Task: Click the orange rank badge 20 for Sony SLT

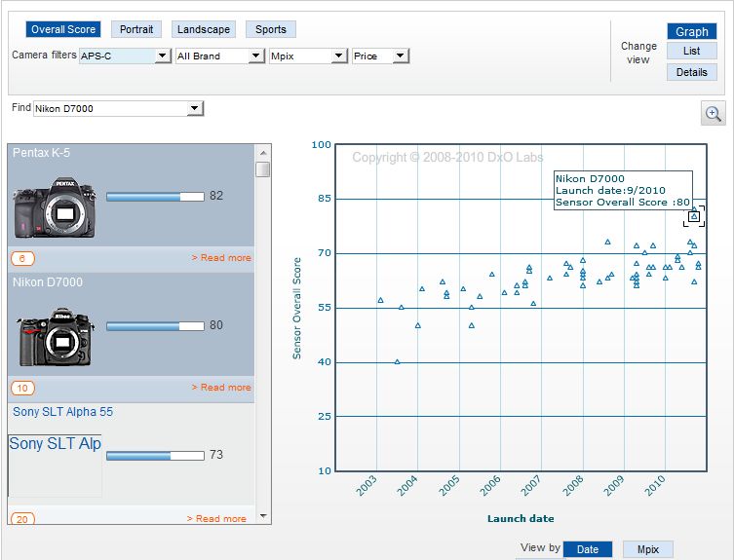Action: (x=22, y=519)
